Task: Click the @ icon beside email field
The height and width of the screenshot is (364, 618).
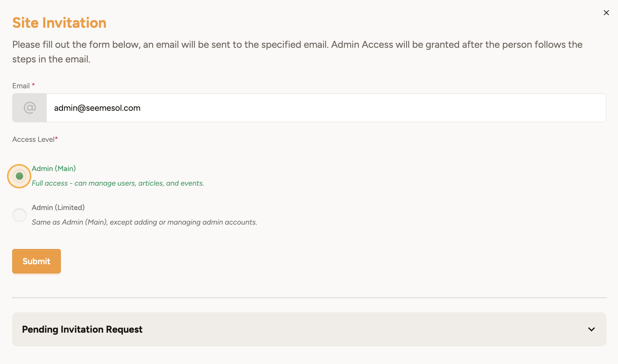Action: point(30,108)
